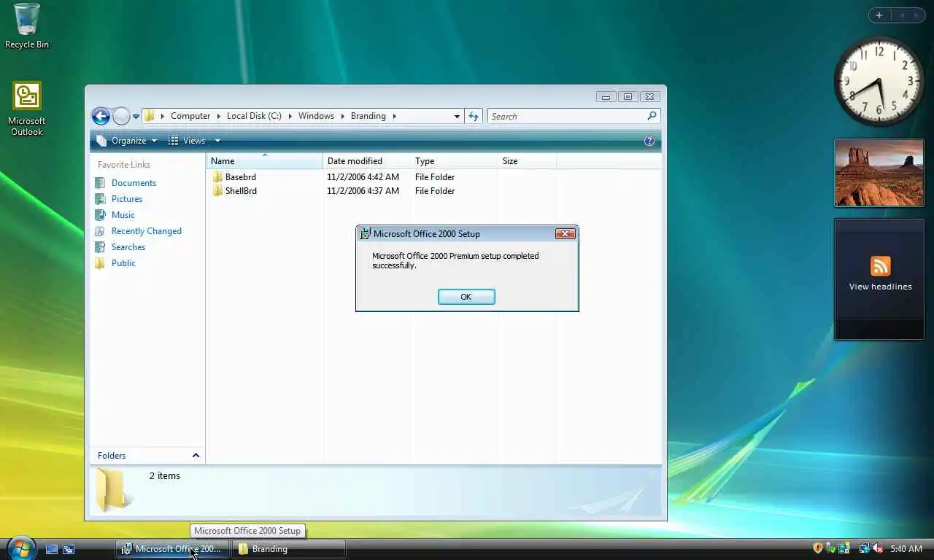Click the Basebrd date 11/2/2006 4:42 AM

point(363,177)
